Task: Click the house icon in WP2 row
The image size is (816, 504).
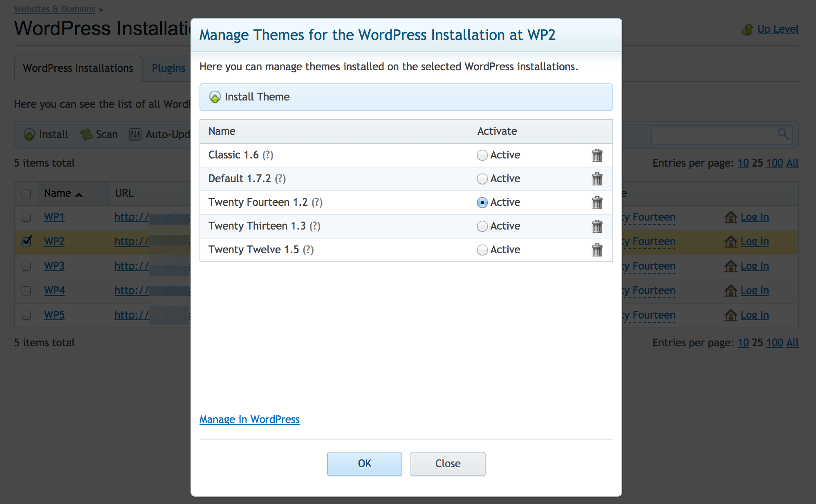Action: coord(731,242)
